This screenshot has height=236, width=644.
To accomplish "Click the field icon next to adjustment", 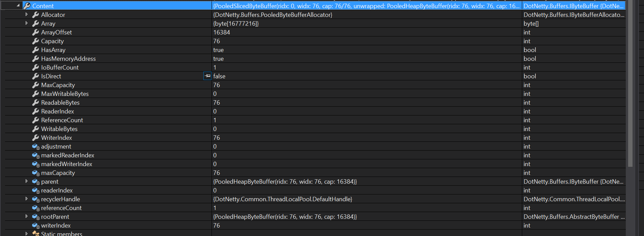I will [36, 146].
